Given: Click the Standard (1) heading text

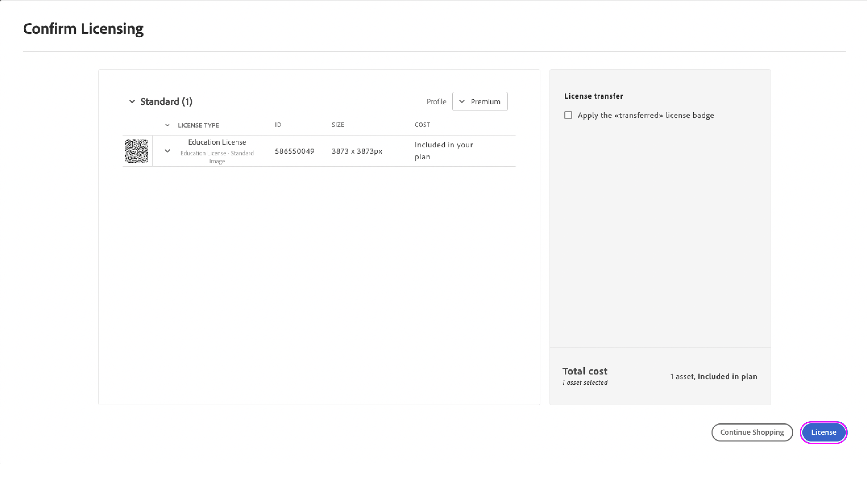Looking at the screenshot, I should pos(166,101).
